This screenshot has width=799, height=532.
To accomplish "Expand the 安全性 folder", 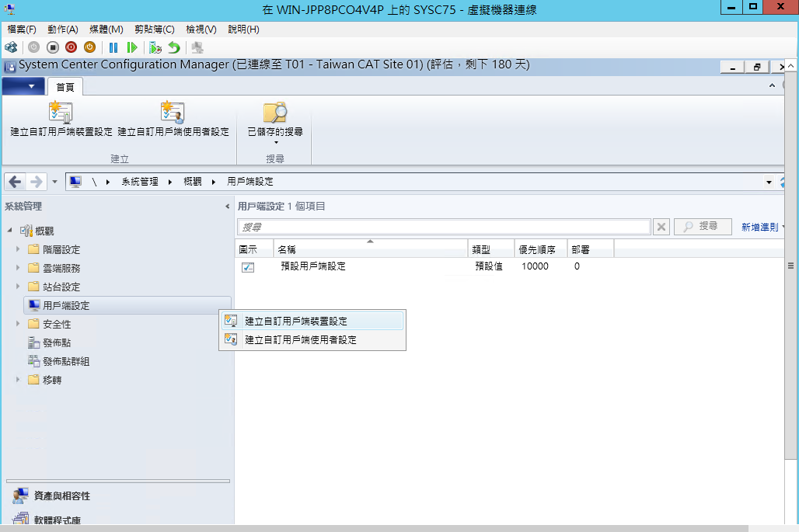I will coord(18,323).
